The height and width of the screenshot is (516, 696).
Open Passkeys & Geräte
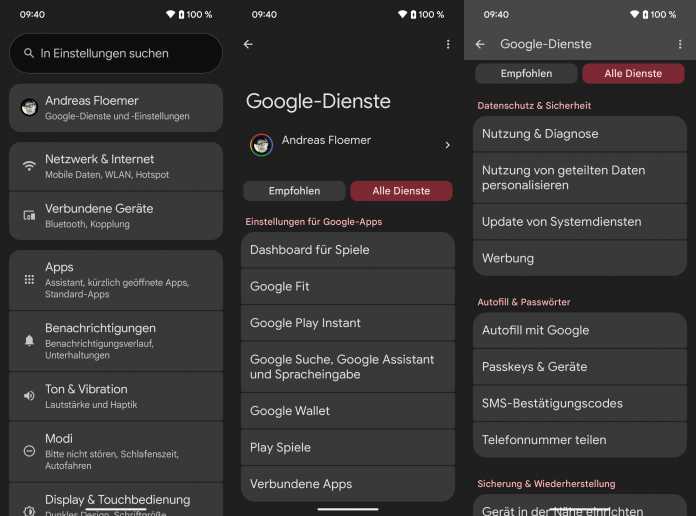click(x=580, y=367)
